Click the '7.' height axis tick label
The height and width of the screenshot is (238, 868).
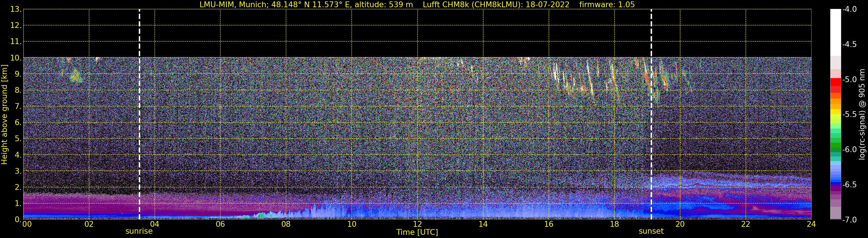pyautogui.click(x=18, y=107)
